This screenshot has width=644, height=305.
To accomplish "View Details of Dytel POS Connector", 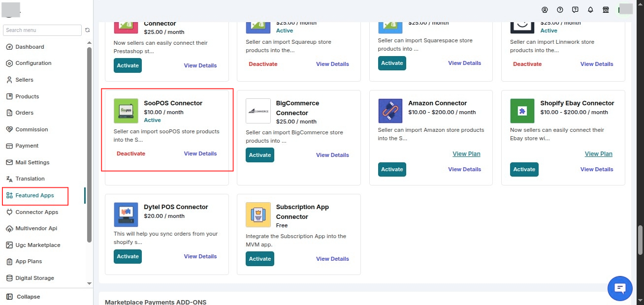I will (200, 256).
